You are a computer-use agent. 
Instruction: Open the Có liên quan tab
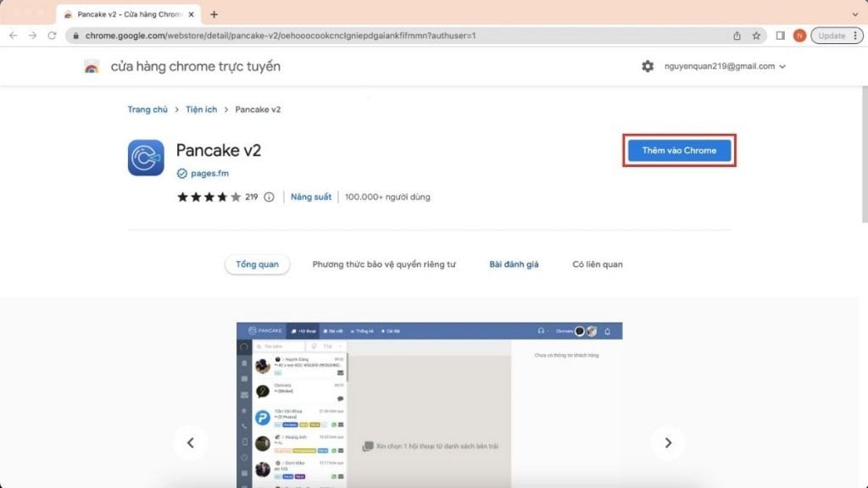(x=598, y=264)
